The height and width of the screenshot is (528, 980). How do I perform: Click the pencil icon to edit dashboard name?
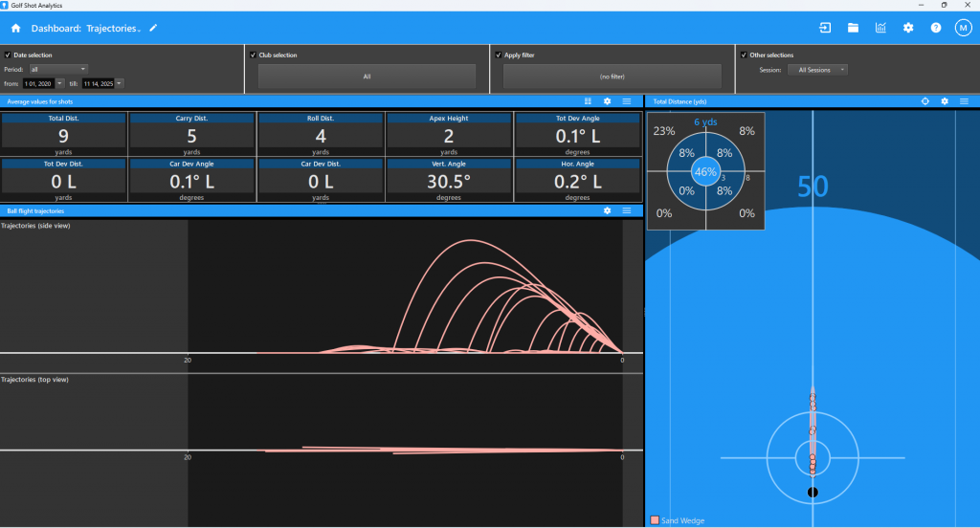pos(153,29)
